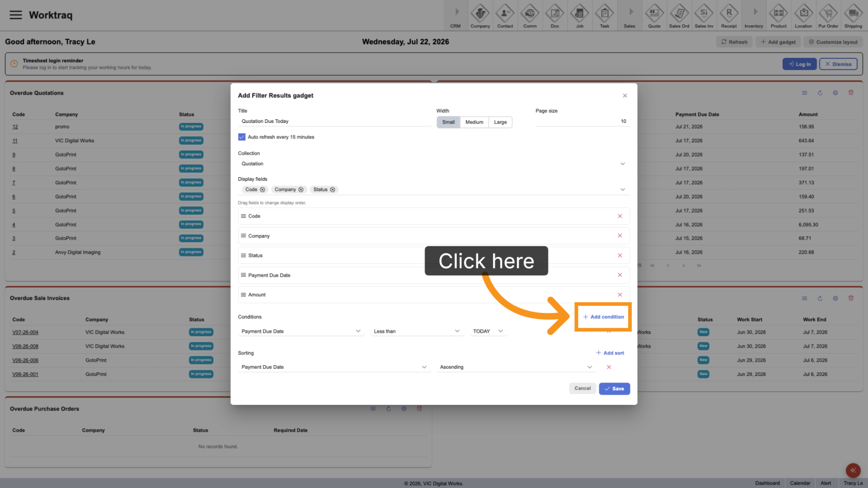The image size is (868, 488).
Task: Remove Payment Due Date row from order list
Action: tap(619, 275)
